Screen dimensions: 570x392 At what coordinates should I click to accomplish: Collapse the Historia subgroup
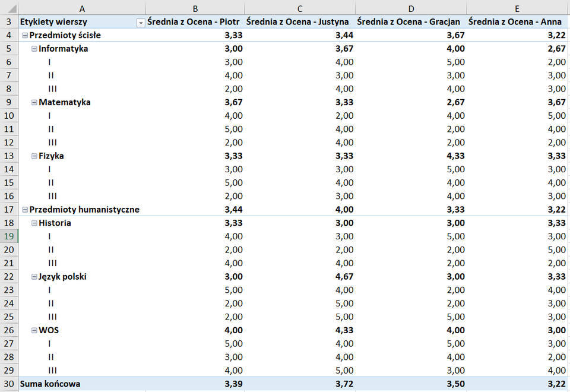[x=34, y=223]
